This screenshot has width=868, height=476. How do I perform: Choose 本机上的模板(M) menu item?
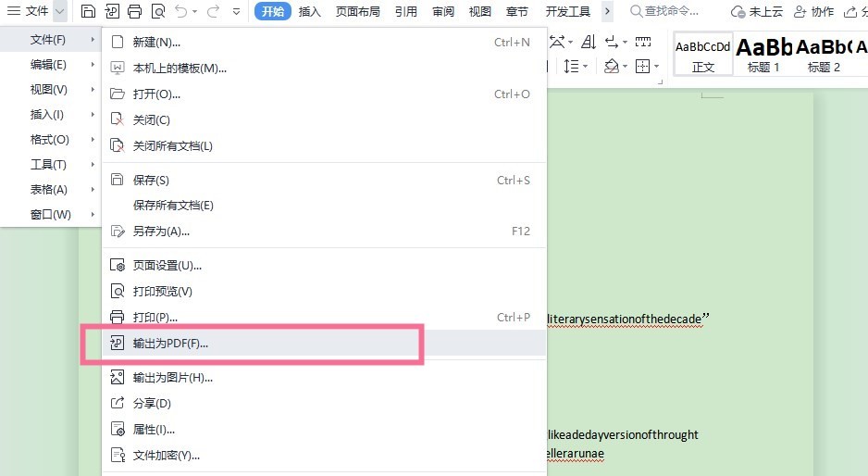325,69
